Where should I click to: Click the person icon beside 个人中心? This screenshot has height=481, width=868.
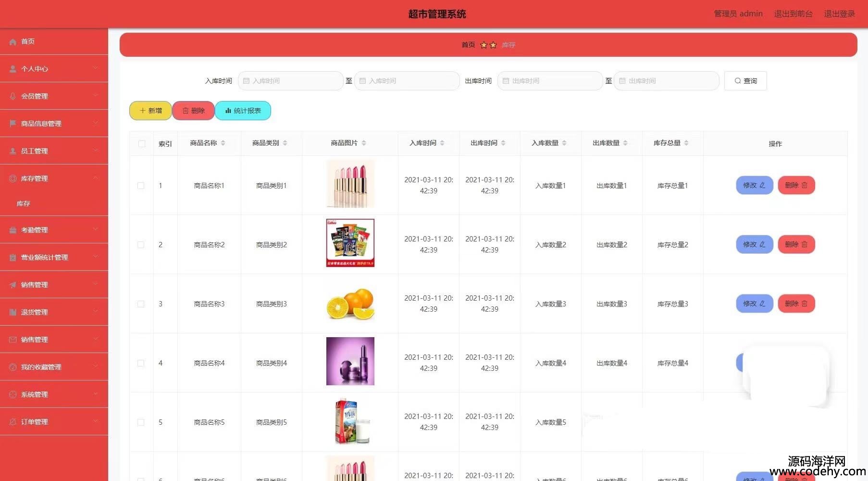[x=13, y=69]
